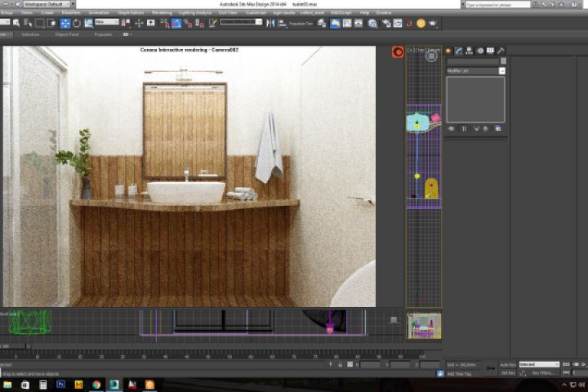Open the Rendering menu
The width and height of the screenshot is (588, 392).
(162, 13)
